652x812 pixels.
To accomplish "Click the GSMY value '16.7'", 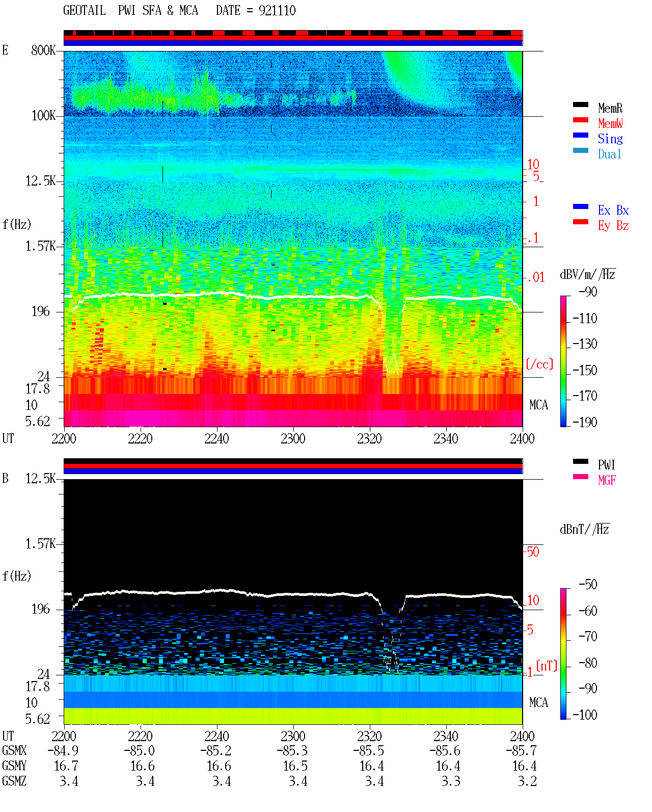I will tap(66, 766).
